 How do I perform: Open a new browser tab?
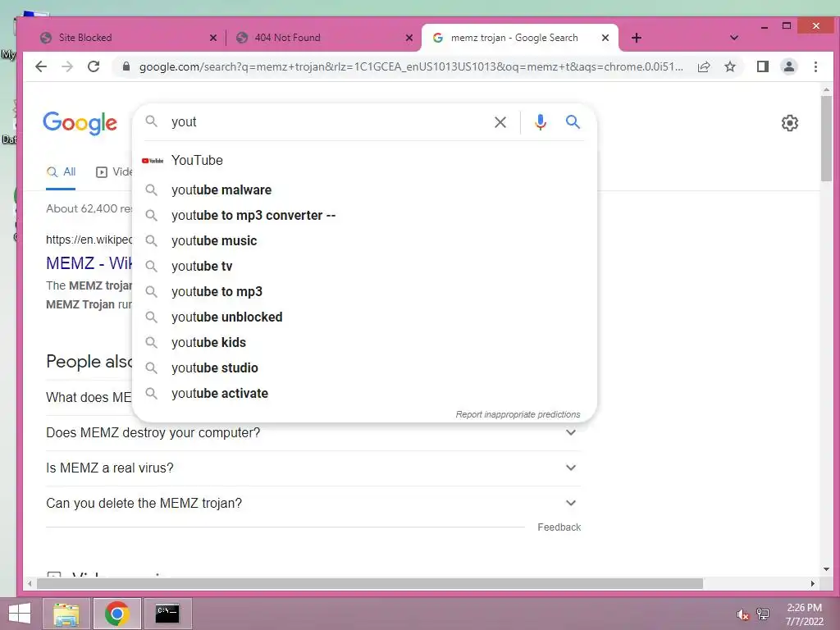[x=637, y=38]
